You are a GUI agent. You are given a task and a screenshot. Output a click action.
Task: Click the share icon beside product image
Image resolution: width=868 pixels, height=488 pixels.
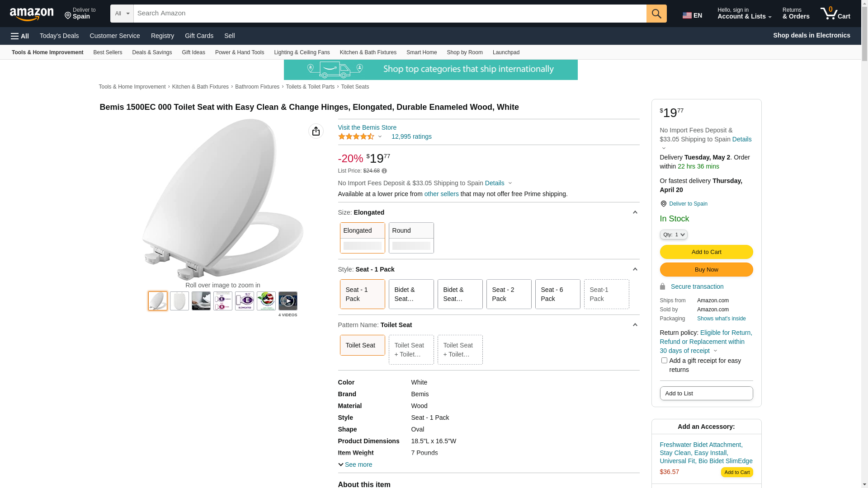pyautogui.click(x=316, y=131)
